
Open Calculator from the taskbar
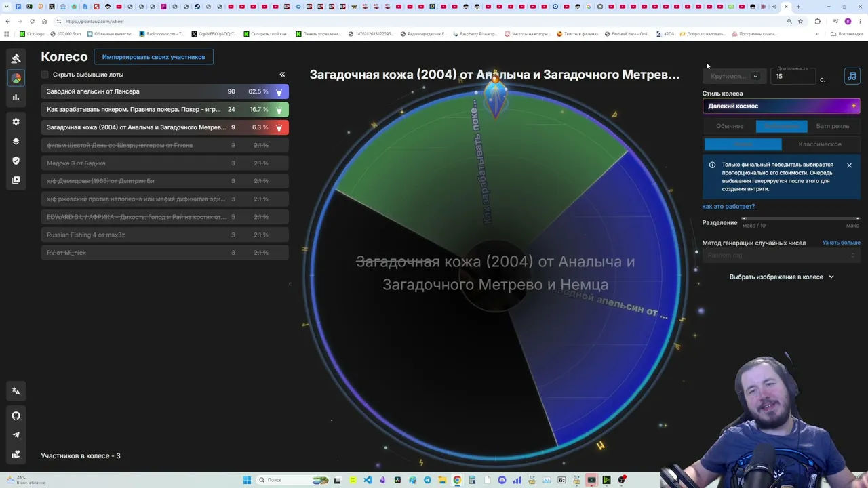(x=472, y=480)
